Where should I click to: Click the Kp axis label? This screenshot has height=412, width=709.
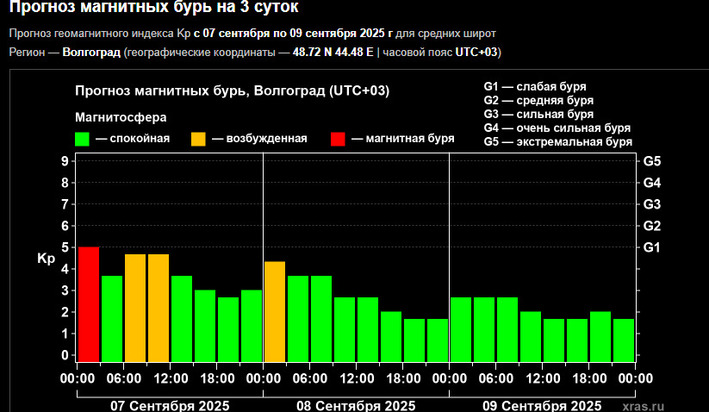[x=45, y=259]
